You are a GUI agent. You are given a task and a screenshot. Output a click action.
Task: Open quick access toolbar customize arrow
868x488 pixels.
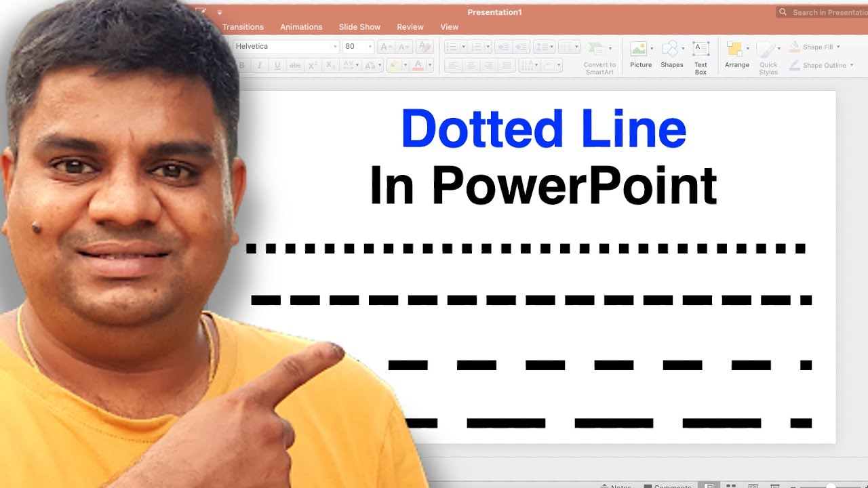point(220,12)
